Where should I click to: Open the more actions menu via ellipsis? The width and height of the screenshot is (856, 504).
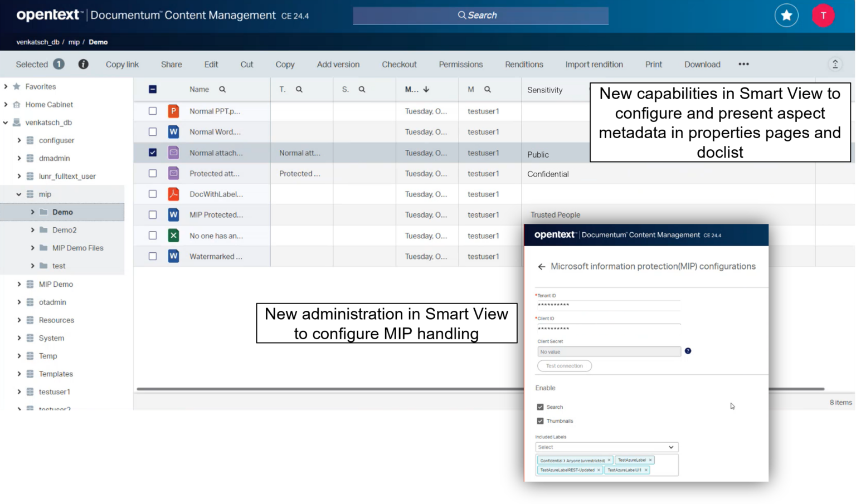tap(743, 64)
